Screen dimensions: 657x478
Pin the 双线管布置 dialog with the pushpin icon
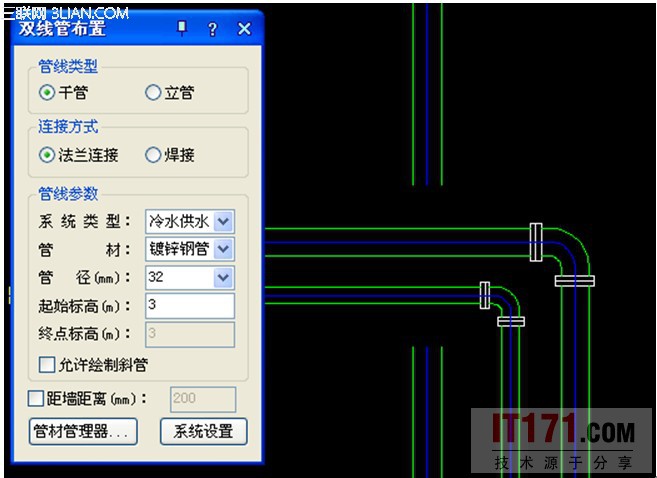click(x=182, y=29)
